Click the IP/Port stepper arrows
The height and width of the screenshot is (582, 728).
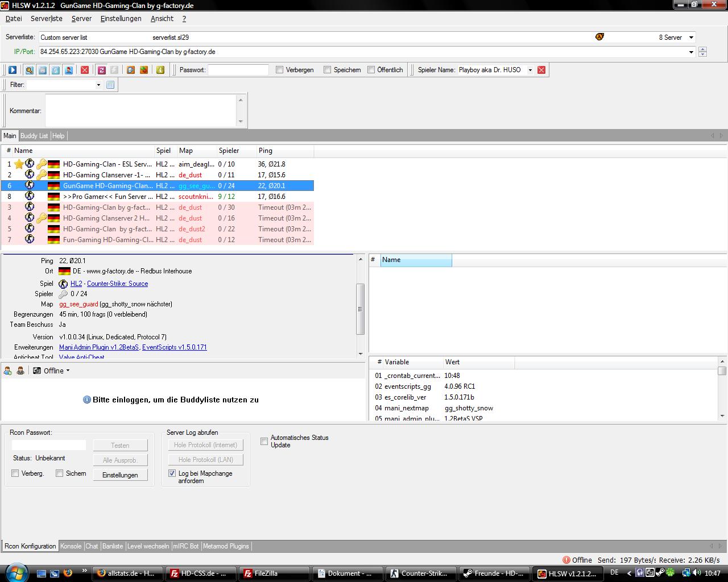coord(702,52)
